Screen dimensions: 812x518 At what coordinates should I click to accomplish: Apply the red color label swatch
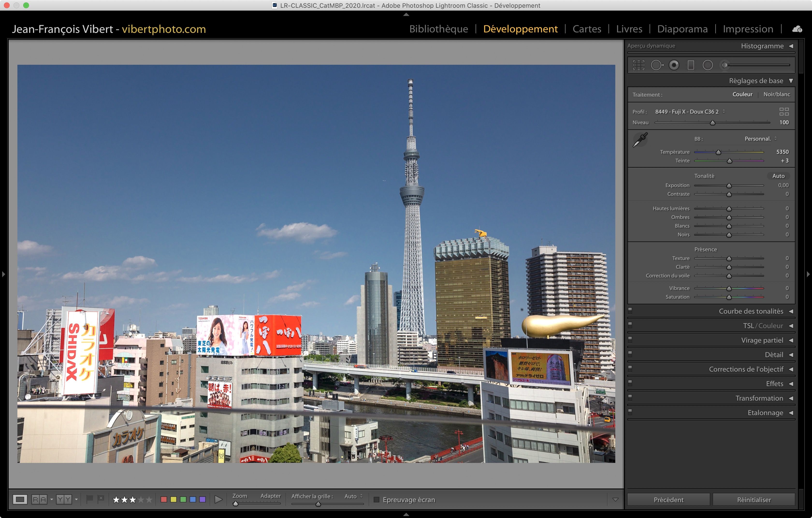click(x=164, y=499)
